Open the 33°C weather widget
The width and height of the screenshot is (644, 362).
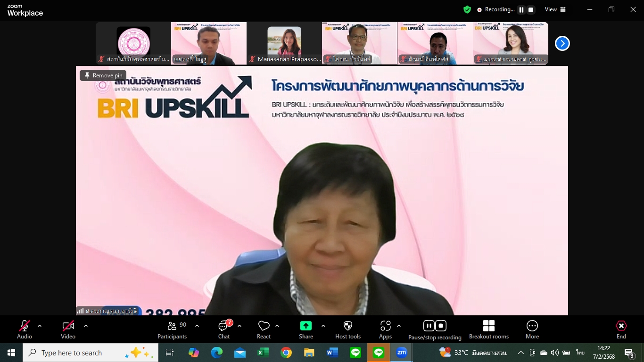tap(473, 353)
